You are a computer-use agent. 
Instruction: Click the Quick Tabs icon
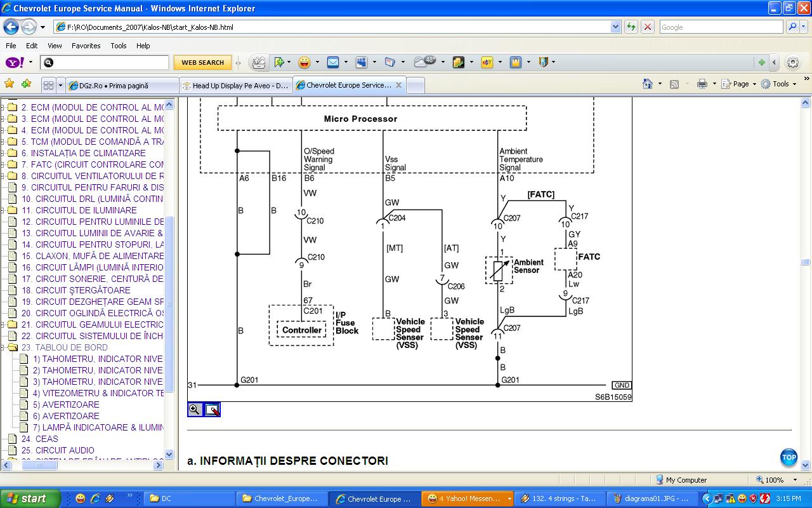48,85
